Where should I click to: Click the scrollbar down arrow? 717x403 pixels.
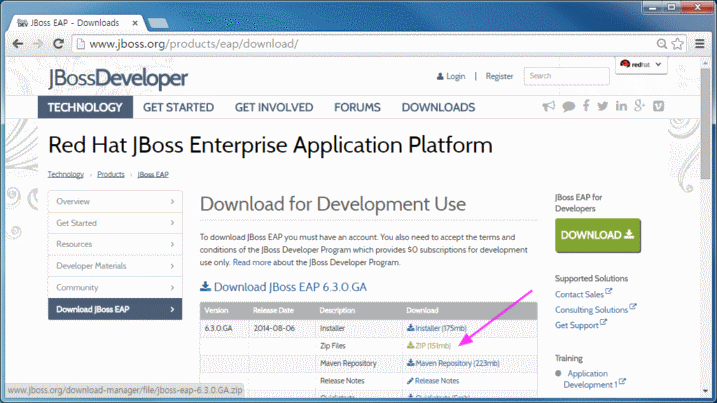[x=706, y=391]
